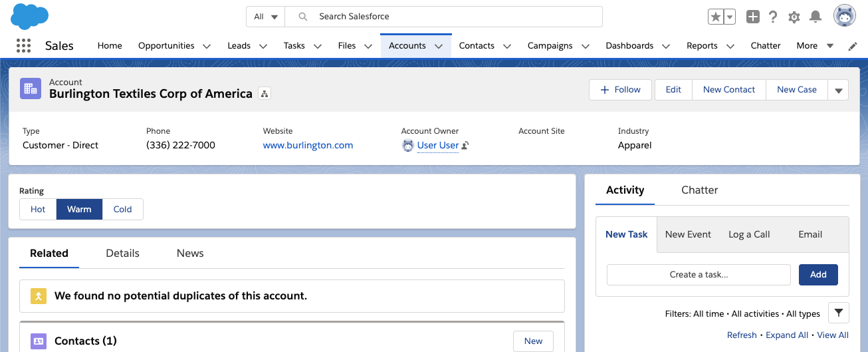Image resolution: width=868 pixels, height=352 pixels.
Task: Select the Log a Call tab
Action: [749, 234]
